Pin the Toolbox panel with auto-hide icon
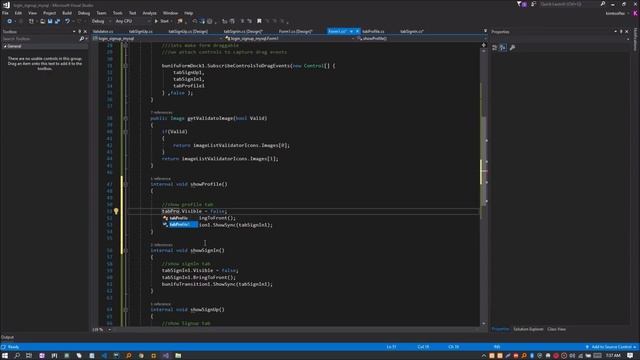The image size is (640, 360). tap(80, 31)
